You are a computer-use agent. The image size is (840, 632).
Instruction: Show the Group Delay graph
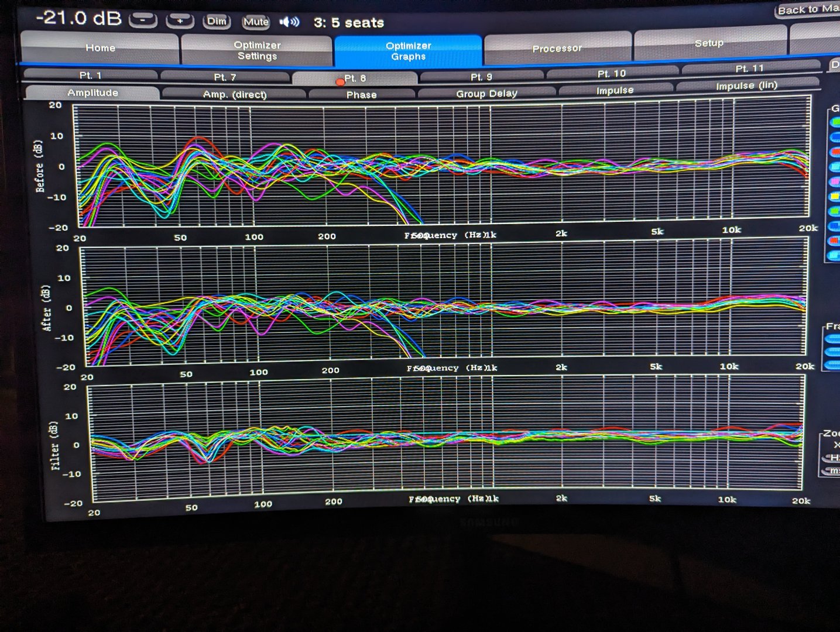486,94
